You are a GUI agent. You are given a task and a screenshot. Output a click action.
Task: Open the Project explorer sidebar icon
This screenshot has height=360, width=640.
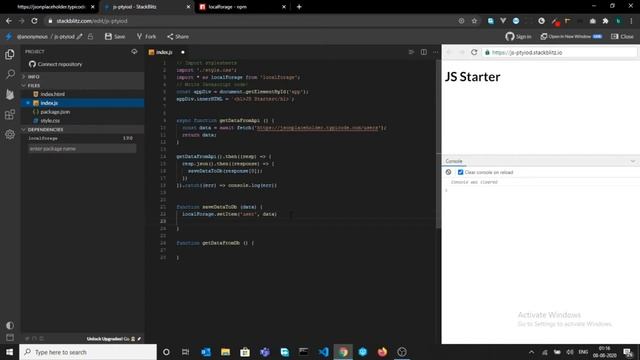click(x=10, y=54)
